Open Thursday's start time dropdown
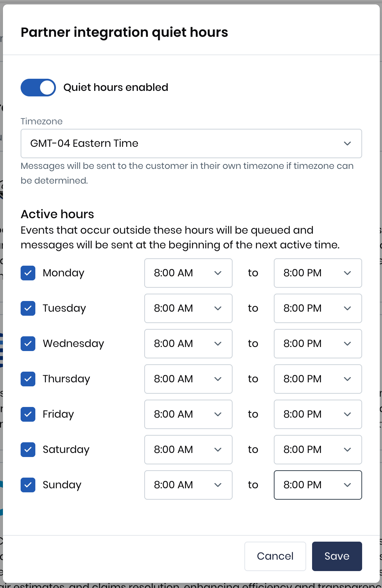Screen dimensions: 382x588 [x=188, y=379]
